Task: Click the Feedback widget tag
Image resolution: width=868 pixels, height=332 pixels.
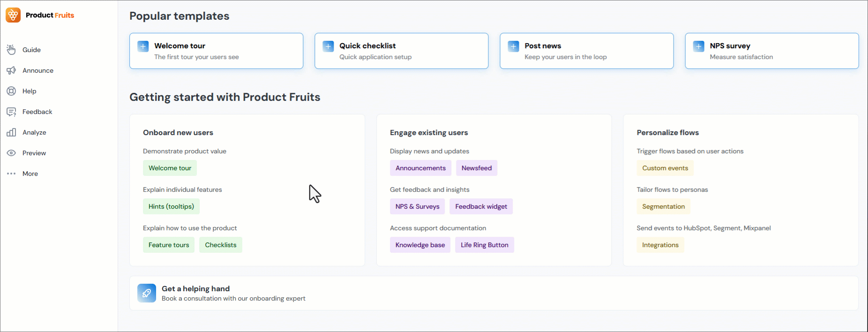Action: 481,206
